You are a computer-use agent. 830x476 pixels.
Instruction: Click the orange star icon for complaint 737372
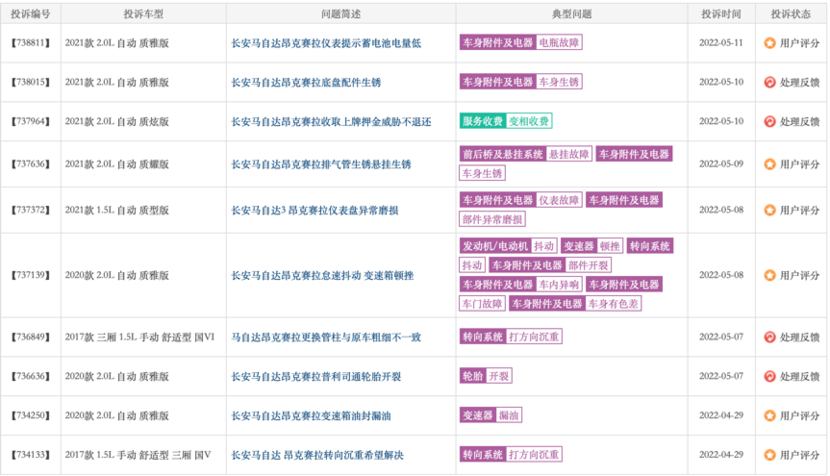(x=770, y=210)
